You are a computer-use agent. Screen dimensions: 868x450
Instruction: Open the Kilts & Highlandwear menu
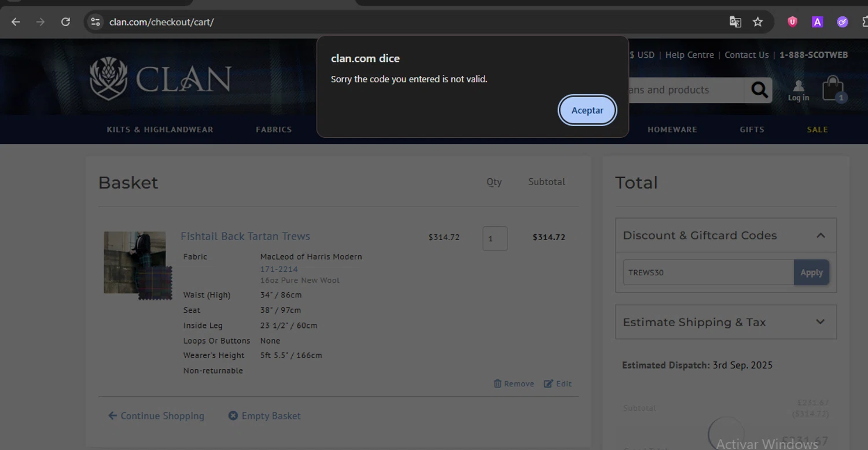point(160,130)
